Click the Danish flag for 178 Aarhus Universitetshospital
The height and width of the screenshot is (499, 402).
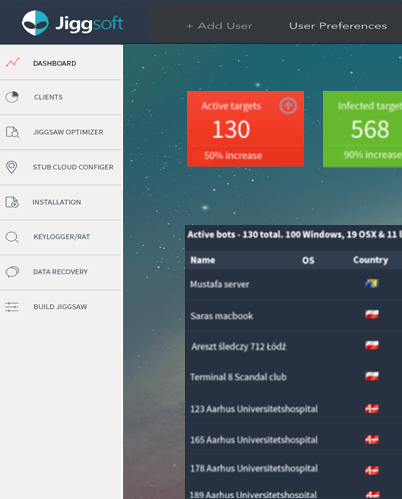click(x=372, y=470)
